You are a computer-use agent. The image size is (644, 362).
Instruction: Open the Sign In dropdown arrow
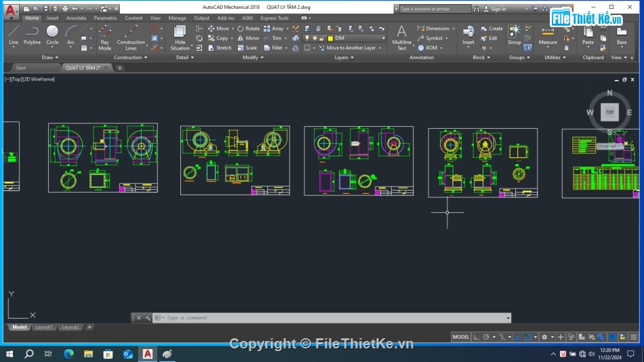pos(527,9)
